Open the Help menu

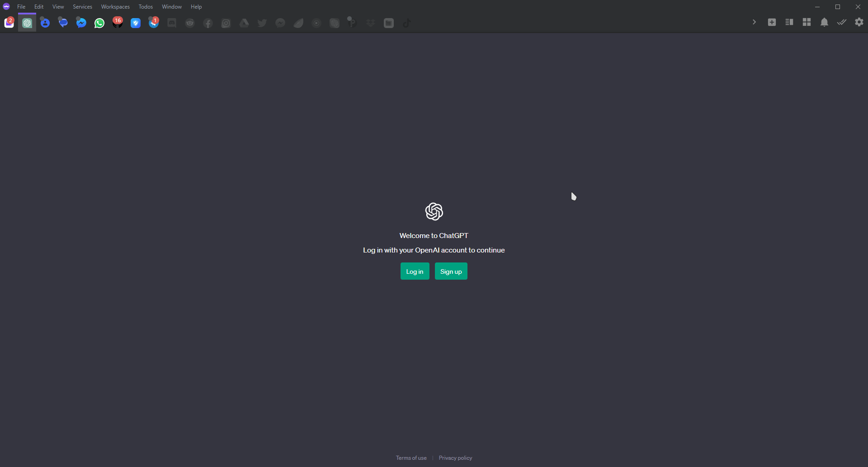pyautogui.click(x=196, y=6)
